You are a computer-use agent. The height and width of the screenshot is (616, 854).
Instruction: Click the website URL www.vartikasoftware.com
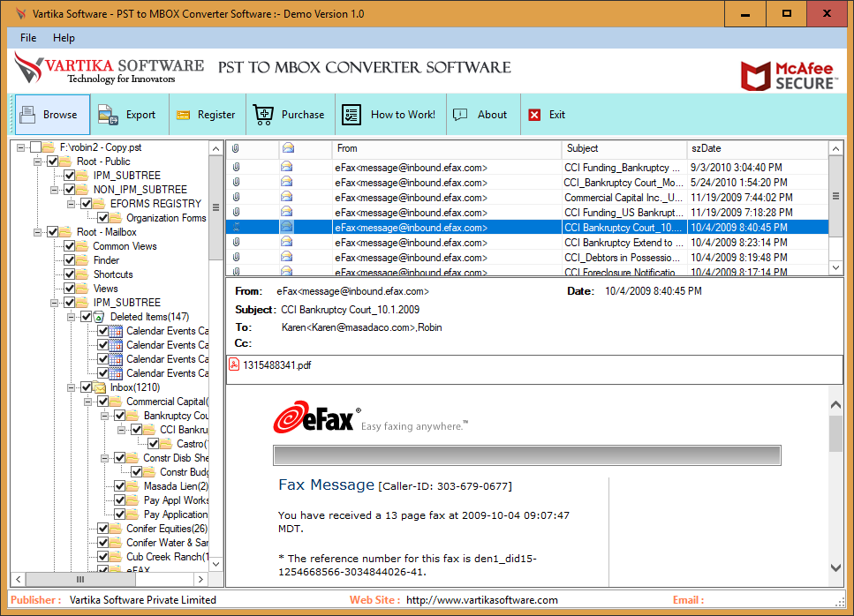point(482,600)
